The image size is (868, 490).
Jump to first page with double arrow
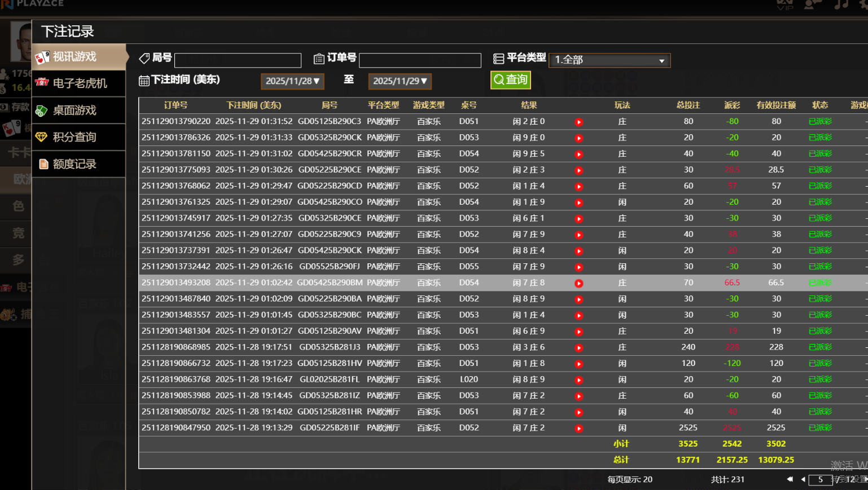[x=790, y=479]
